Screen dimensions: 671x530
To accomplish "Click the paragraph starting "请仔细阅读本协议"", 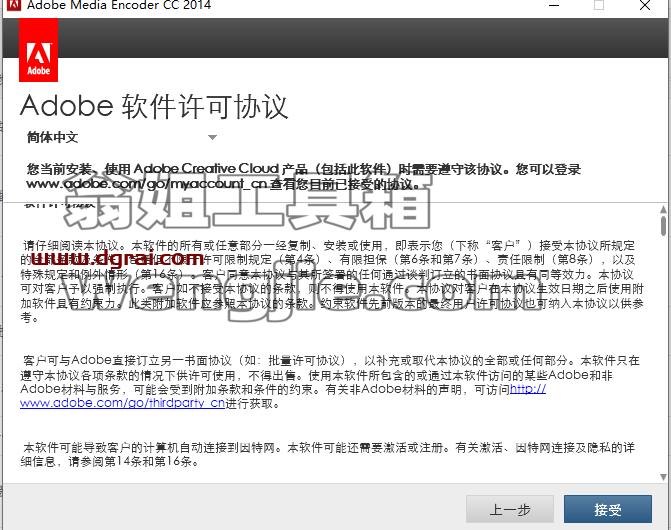I will pyautogui.click(x=332, y=281).
